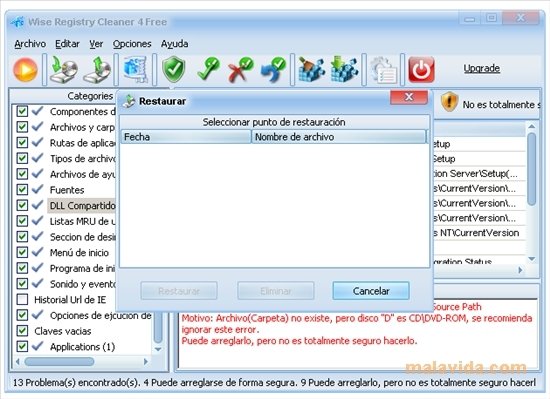Open the Ayuda menu
The image size is (550, 399).
click(174, 44)
